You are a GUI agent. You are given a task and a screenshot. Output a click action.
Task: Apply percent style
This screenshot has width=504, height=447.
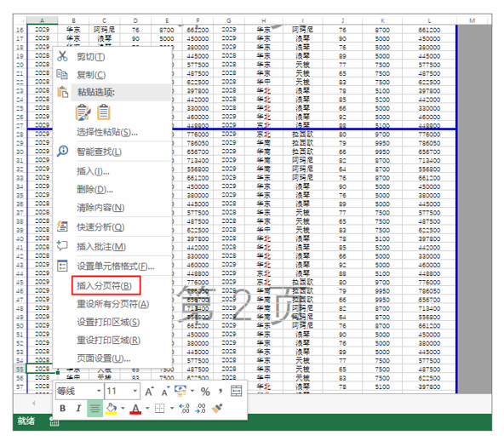coord(205,391)
